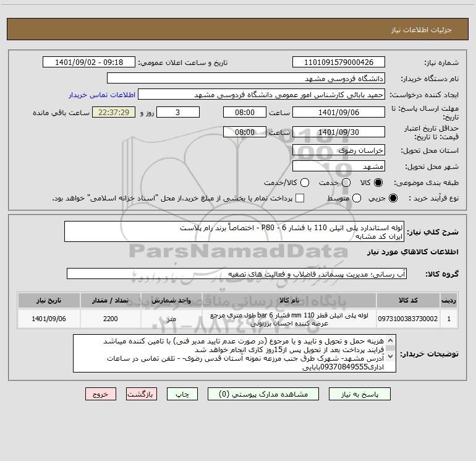This screenshot has width=476, height=461.
Task: Click the توضیحات خریدار text area
Action: [x=234, y=353]
